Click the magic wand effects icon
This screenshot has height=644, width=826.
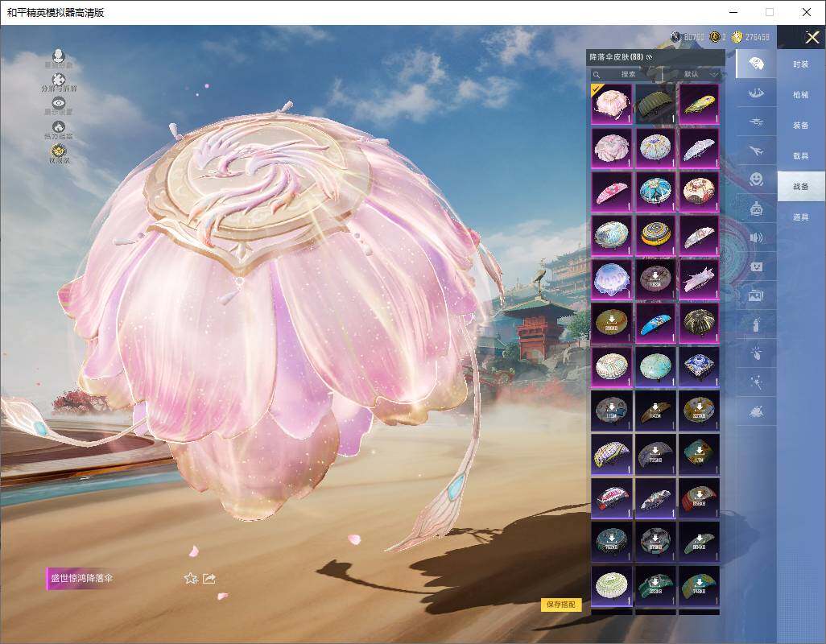755,382
